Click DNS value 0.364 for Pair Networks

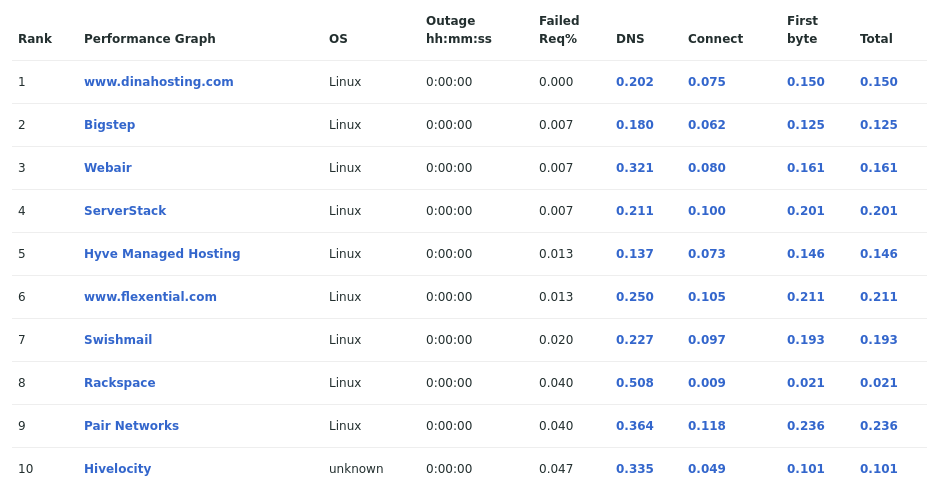tap(635, 426)
